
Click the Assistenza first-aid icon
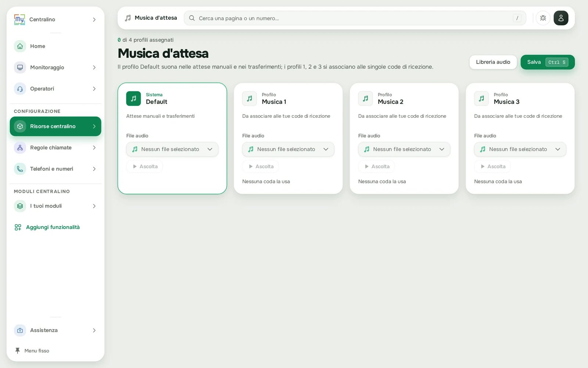[20, 330]
